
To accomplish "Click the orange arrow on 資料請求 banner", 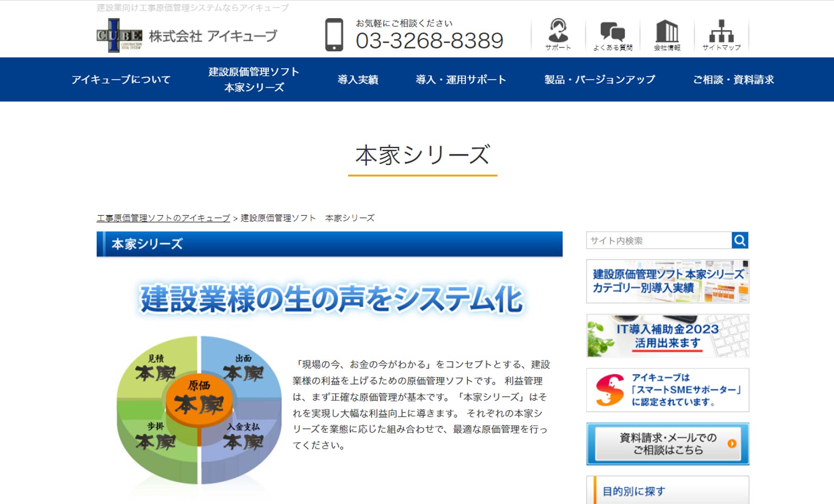I will pos(732,443).
